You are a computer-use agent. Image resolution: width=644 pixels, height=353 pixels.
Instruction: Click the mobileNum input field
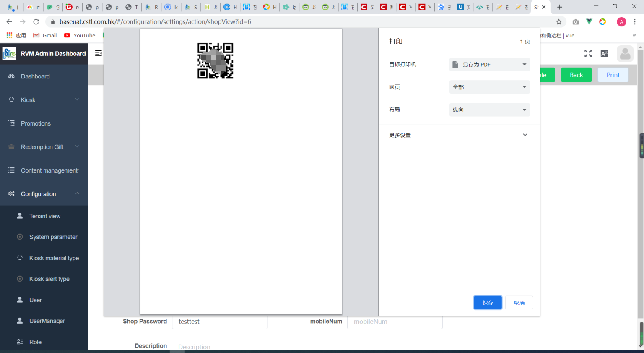pos(395,322)
